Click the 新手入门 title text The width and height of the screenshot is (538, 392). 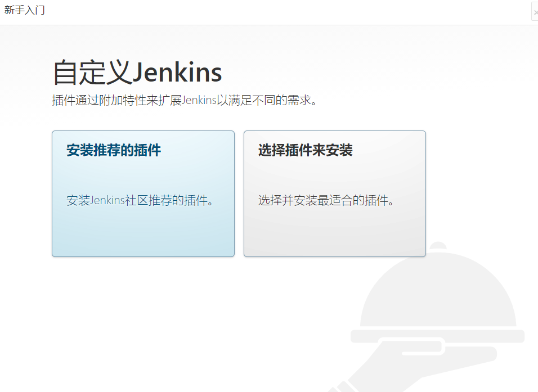(x=24, y=10)
